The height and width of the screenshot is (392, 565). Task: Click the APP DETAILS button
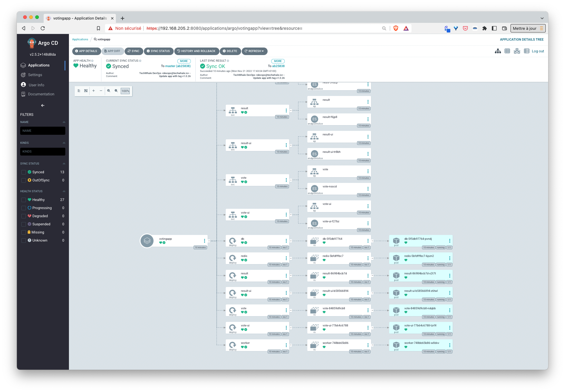[x=86, y=51]
